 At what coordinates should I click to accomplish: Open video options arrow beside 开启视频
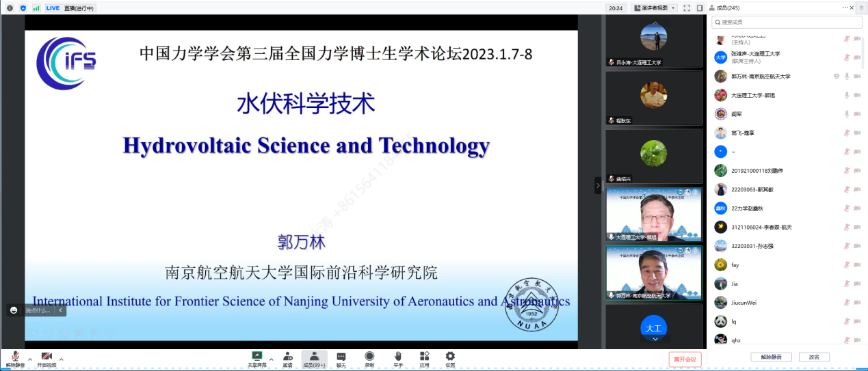click(x=62, y=359)
